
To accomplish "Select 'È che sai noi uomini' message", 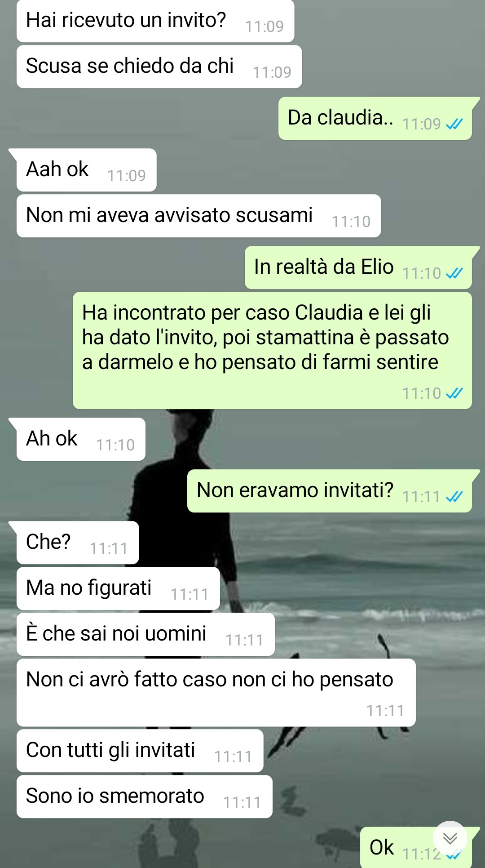I will pyautogui.click(x=145, y=634).
